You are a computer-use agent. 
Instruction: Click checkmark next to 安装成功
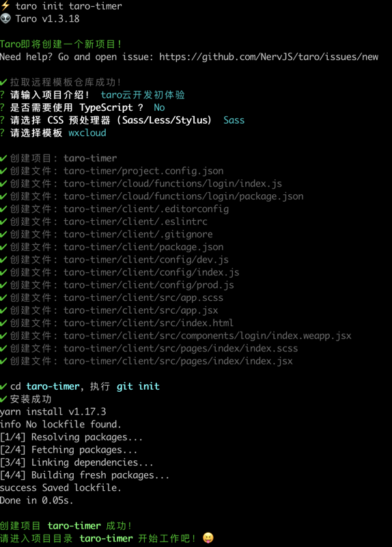click(x=3, y=399)
